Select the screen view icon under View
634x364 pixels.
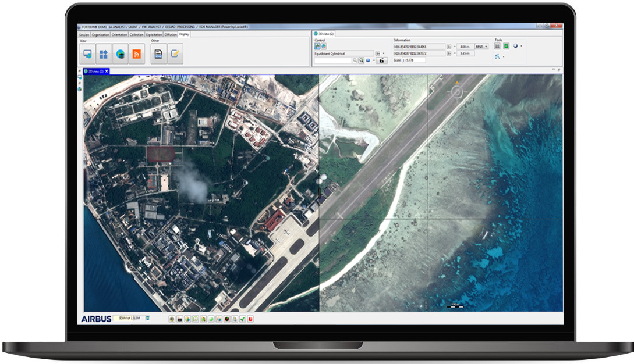pos(87,54)
